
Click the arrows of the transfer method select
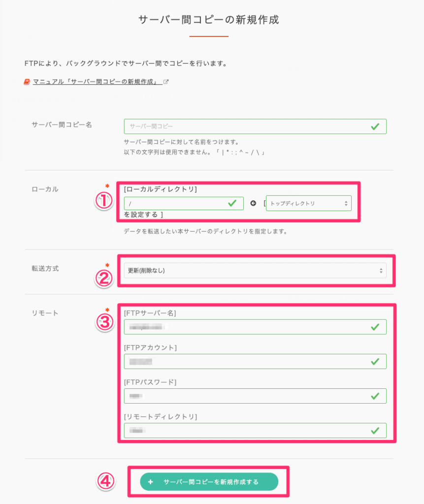click(x=381, y=271)
